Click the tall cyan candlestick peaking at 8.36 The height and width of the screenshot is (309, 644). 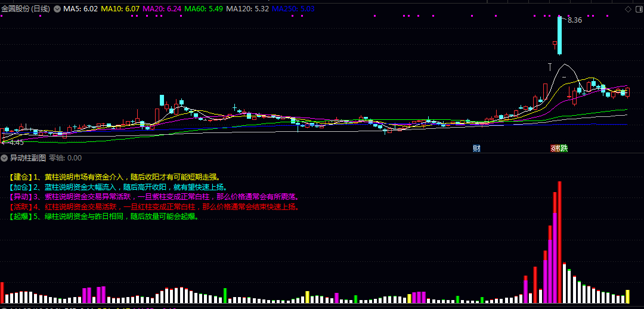pos(559,35)
